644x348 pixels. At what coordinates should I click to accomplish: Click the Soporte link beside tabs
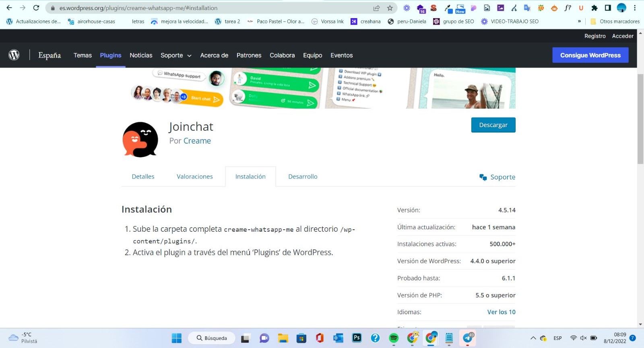pyautogui.click(x=503, y=177)
